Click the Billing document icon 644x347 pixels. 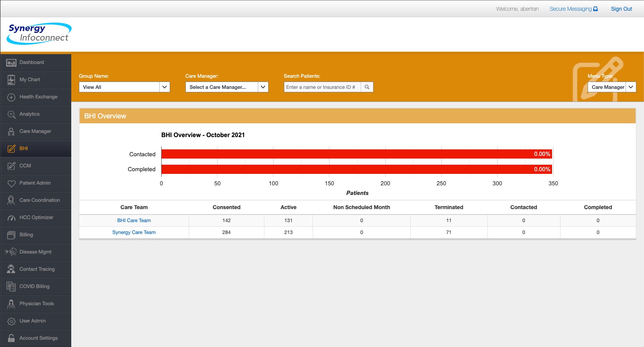click(11, 235)
